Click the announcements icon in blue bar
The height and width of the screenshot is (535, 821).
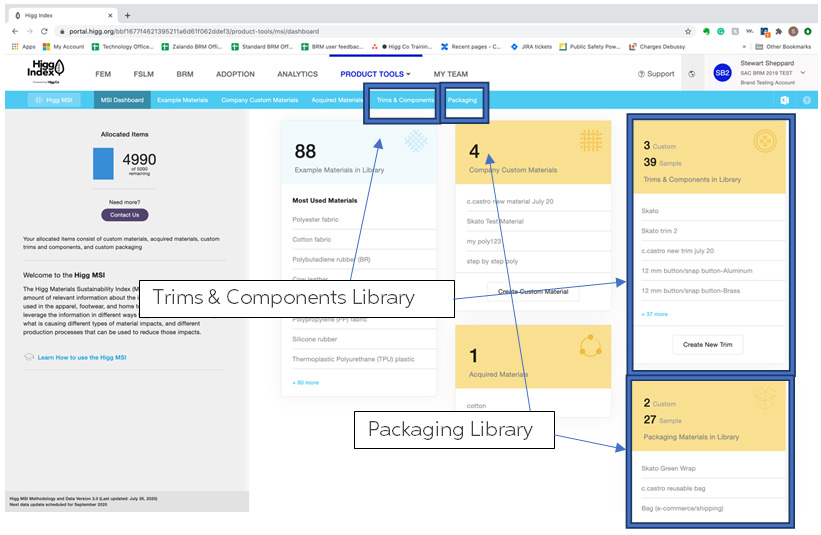coord(784,100)
